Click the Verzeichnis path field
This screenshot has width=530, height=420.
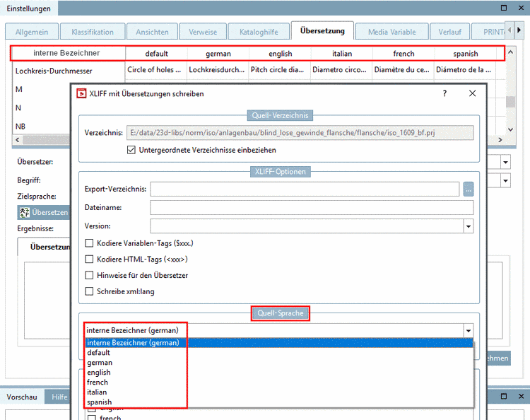click(x=300, y=132)
